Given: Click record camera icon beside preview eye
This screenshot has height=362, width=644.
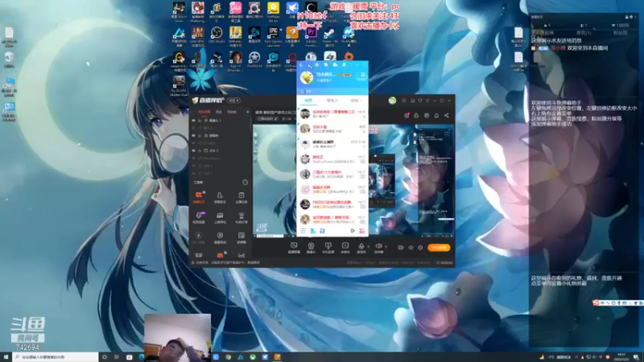Looking at the screenshot, I should (x=401, y=248).
